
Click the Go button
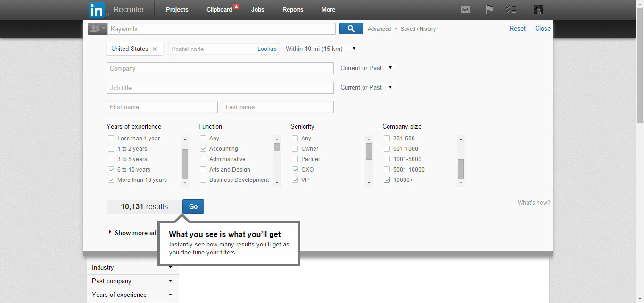pos(193,206)
